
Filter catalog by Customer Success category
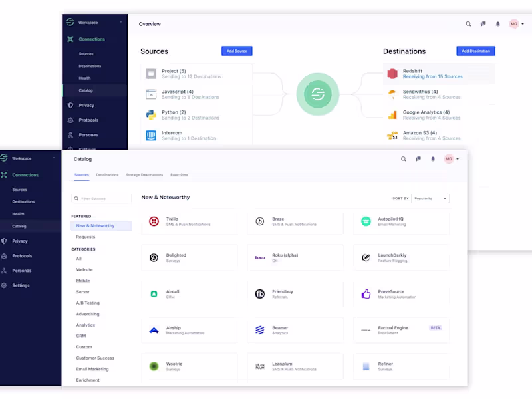click(95, 358)
